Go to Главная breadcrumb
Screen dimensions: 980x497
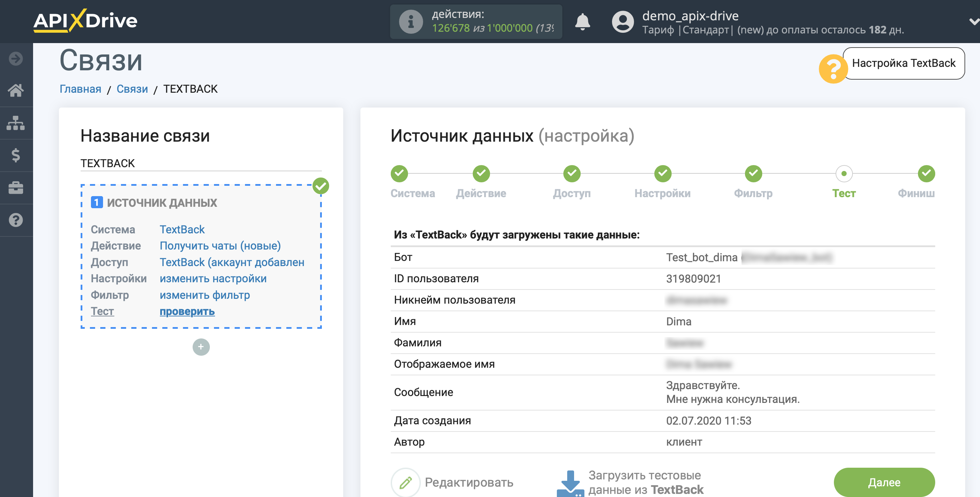tap(80, 89)
